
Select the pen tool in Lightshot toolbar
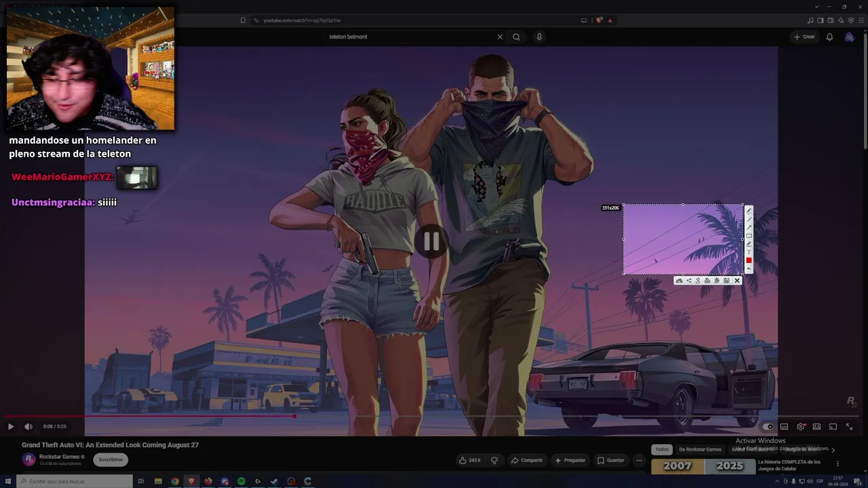coord(749,211)
